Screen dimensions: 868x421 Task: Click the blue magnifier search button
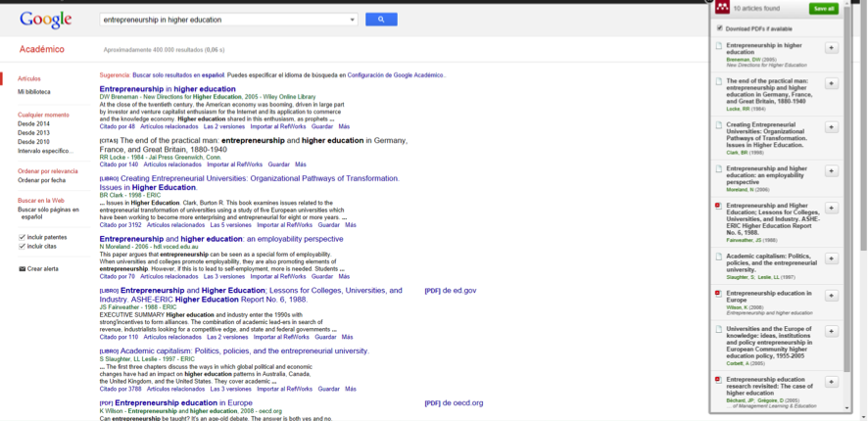tap(381, 20)
